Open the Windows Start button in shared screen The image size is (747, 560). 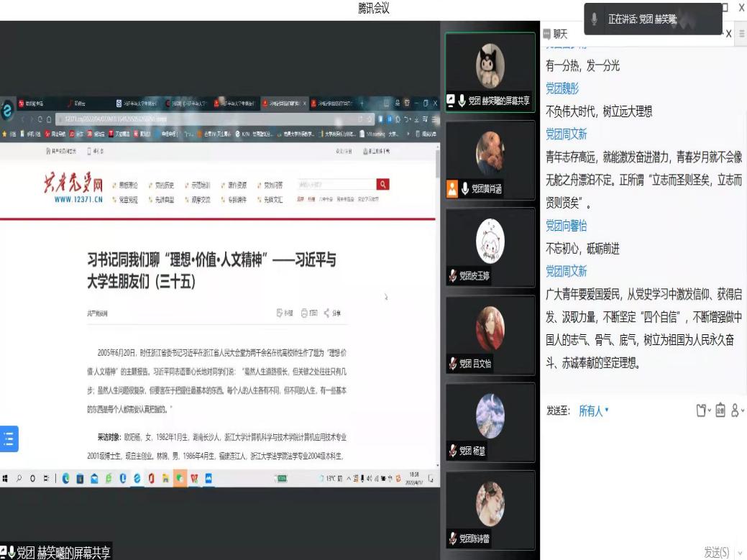point(5,478)
